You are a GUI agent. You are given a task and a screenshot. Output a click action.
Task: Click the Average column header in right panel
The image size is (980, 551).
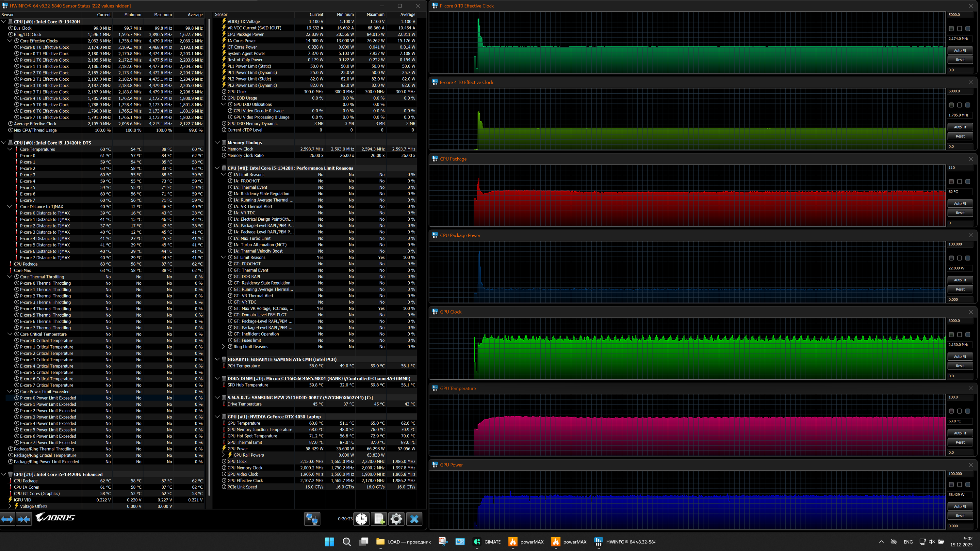coord(407,14)
